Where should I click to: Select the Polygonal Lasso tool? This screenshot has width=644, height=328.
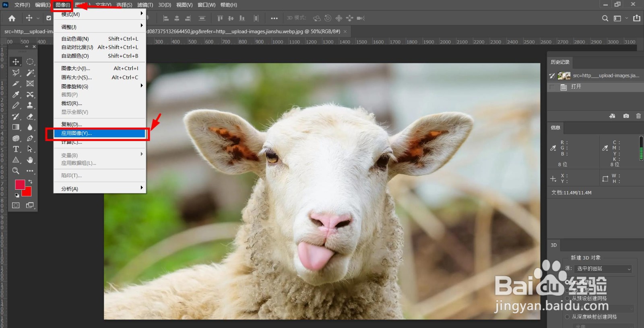coord(16,73)
